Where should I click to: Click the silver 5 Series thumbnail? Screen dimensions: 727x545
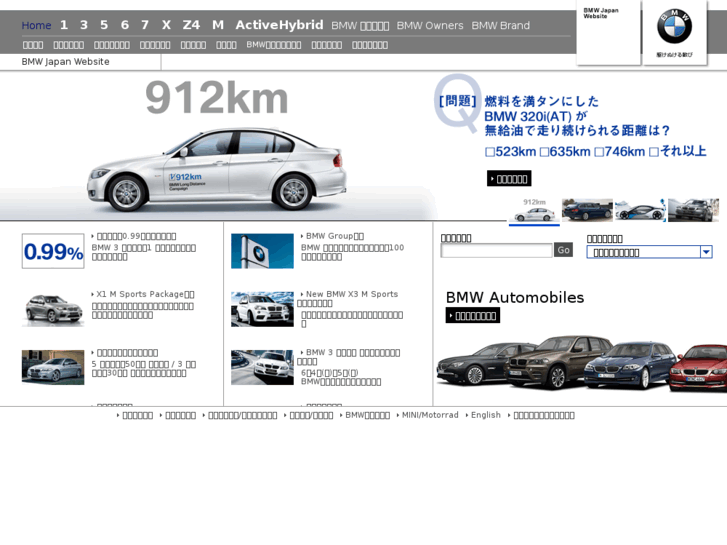point(53,367)
